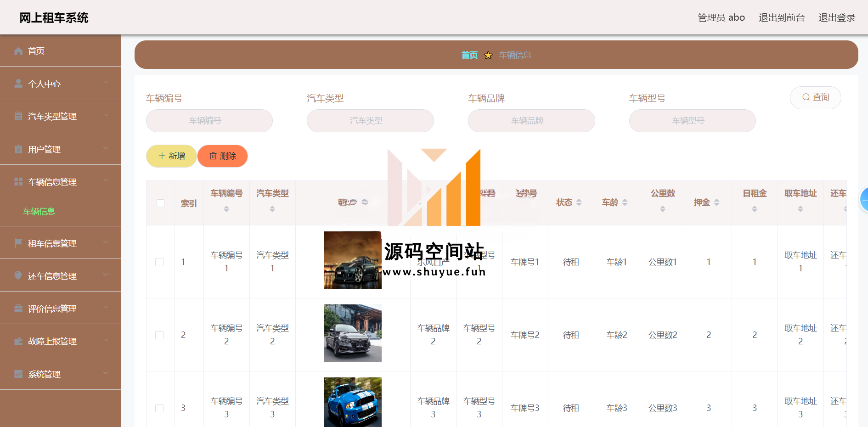Viewport: 868px width, 427px height.
Task: Click the 车龄1 cell
Action: 617,262
